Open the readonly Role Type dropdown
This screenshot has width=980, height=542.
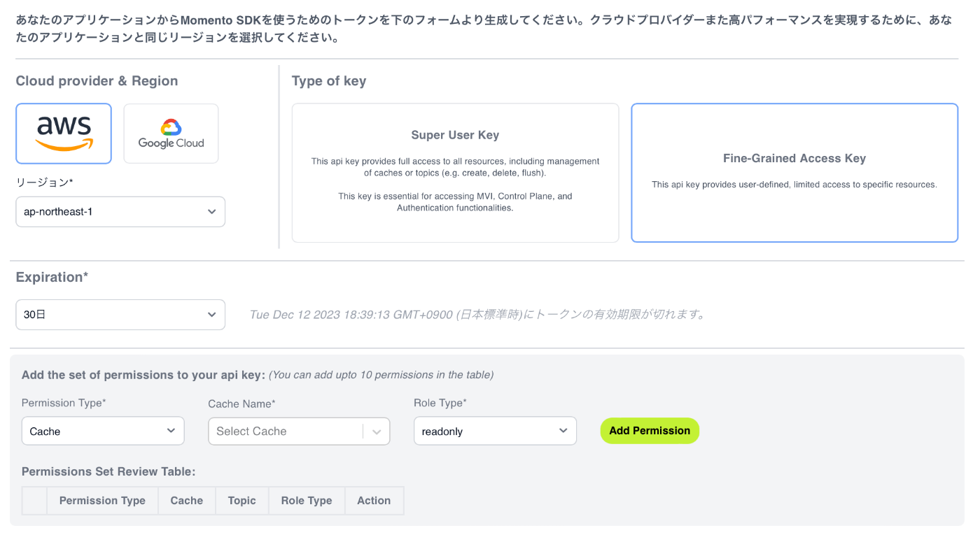coord(495,431)
